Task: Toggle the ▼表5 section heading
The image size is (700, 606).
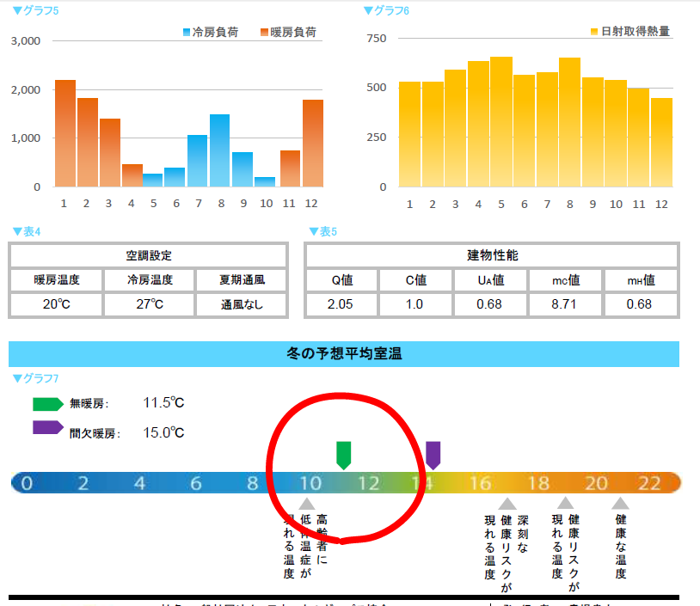Action: 322,232
